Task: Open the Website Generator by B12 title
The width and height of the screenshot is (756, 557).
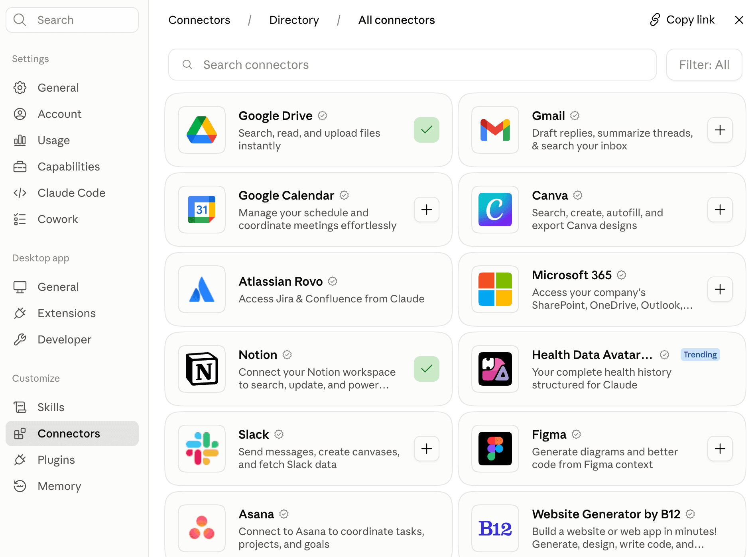Action: [606, 514]
